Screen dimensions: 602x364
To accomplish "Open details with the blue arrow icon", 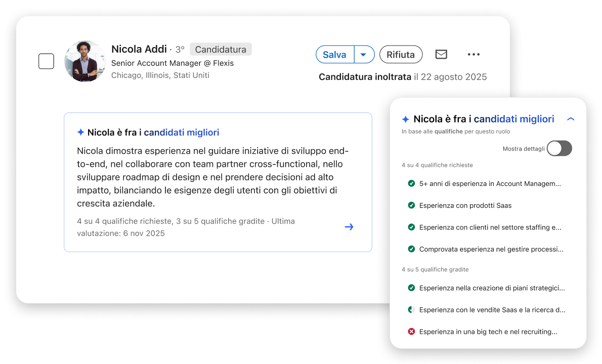I will point(349,227).
